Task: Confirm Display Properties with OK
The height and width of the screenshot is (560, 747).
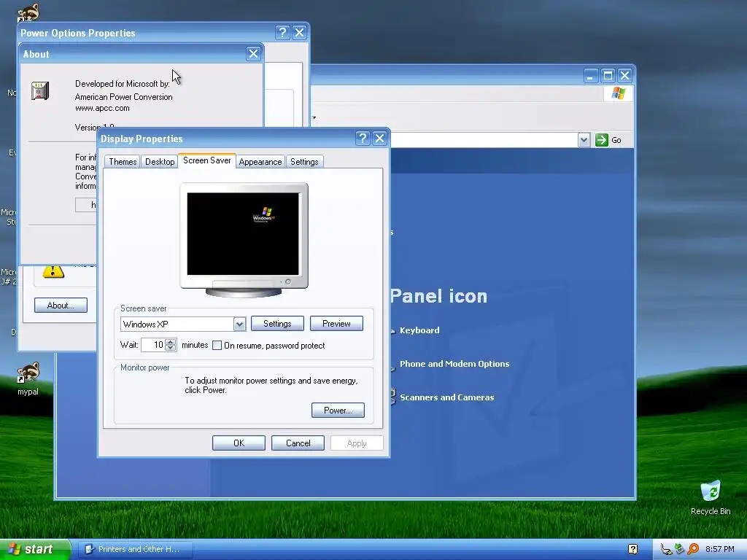Action: tap(239, 443)
